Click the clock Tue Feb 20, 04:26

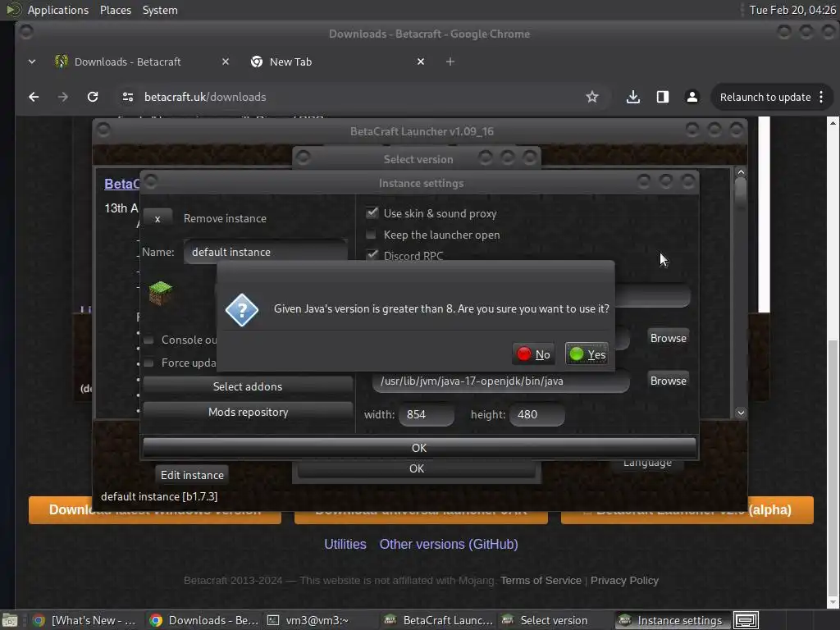(x=792, y=10)
